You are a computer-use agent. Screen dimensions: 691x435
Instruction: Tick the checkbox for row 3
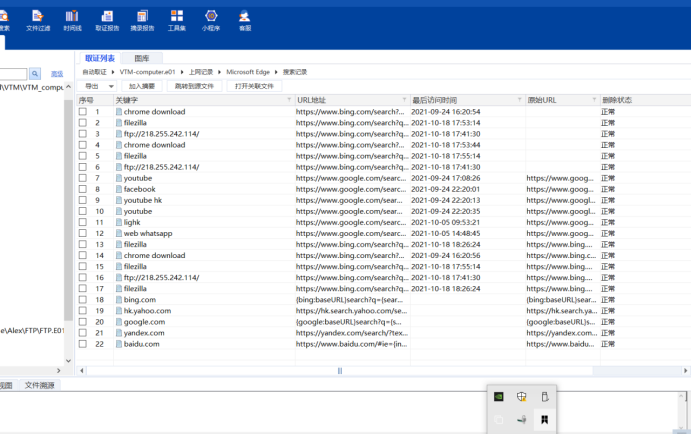(82, 134)
